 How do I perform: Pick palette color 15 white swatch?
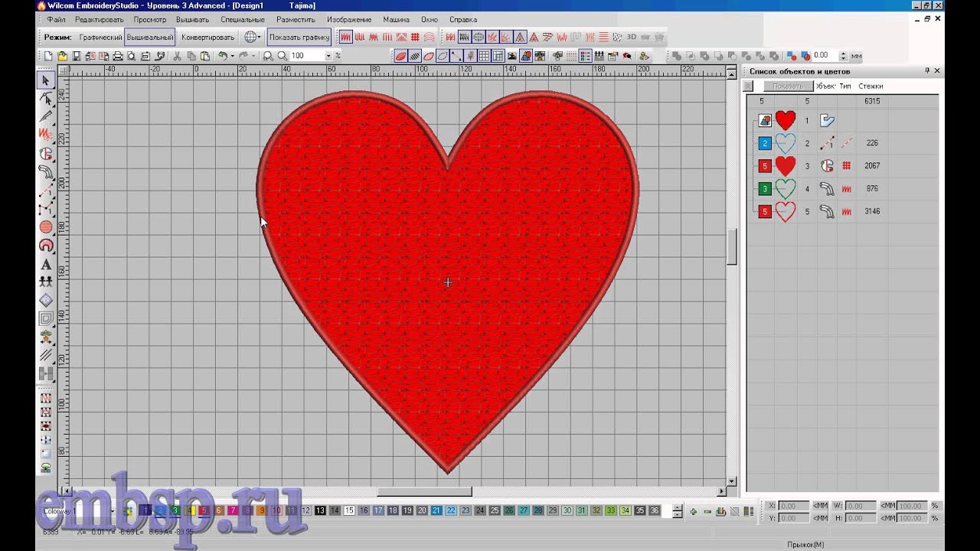pos(349,510)
